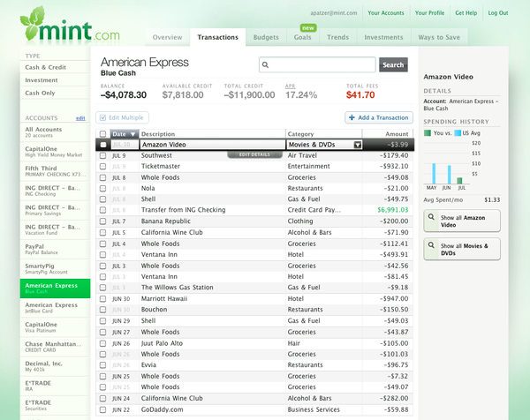Switch to the Budgets tab
530x420 pixels.
click(266, 37)
